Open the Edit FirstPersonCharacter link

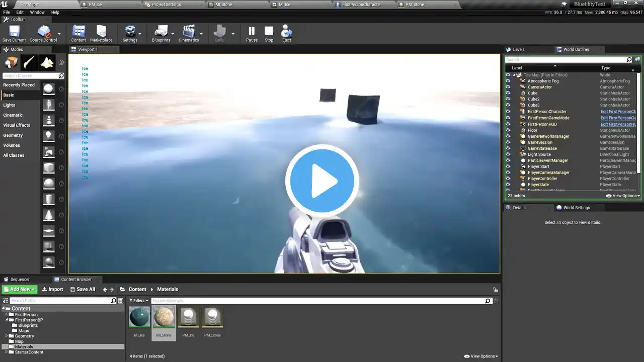point(618,112)
